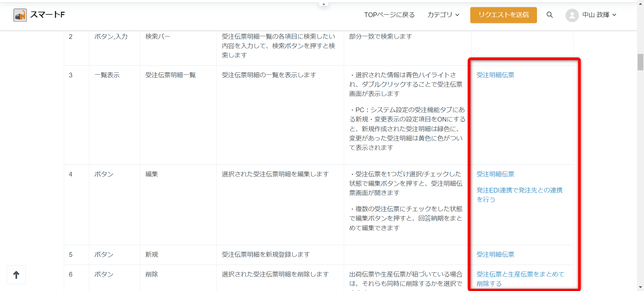
Task: Open the 中山 政輝 user menu
Action: [596, 15]
